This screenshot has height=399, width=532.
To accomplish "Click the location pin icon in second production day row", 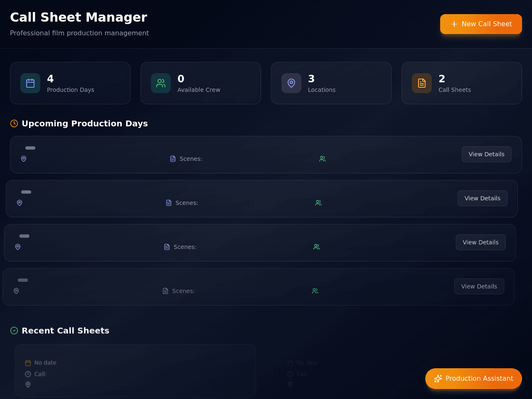I will (20, 203).
